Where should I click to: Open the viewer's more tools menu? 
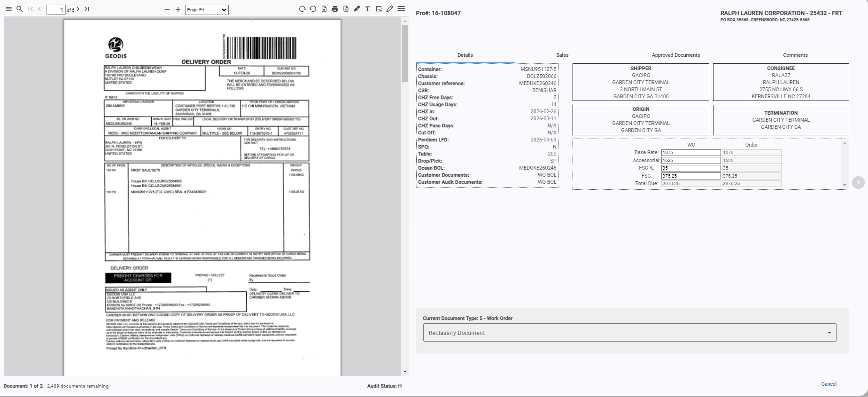pos(401,9)
